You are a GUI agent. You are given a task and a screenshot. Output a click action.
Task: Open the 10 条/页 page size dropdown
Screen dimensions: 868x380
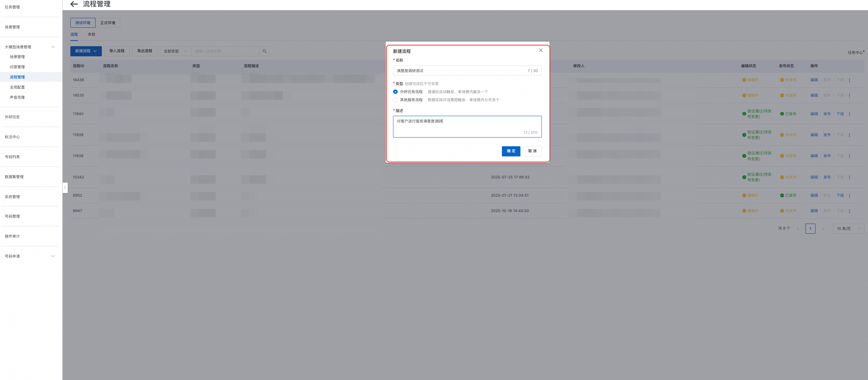coord(848,229)
